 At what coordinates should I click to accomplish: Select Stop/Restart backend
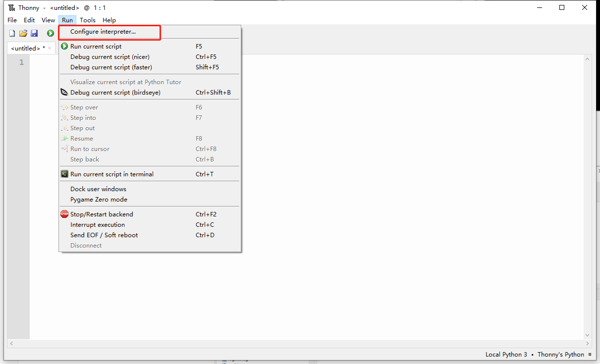150,214
